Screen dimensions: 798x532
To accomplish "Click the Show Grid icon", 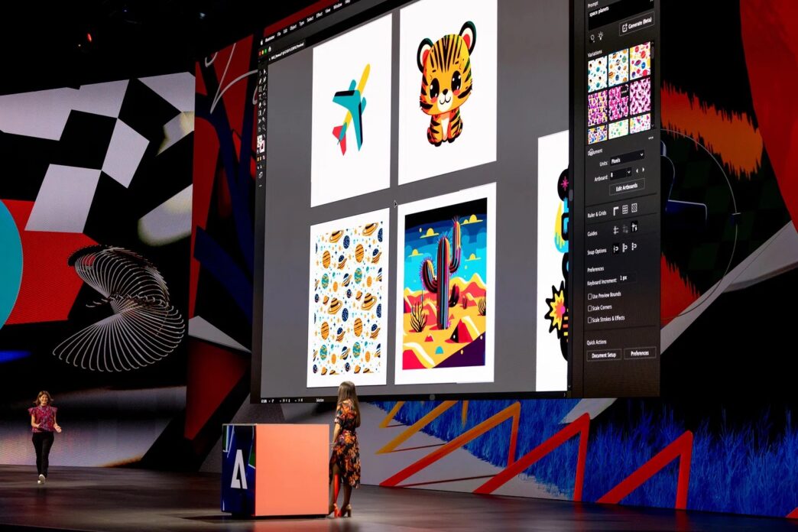I will tap(624, 209).
